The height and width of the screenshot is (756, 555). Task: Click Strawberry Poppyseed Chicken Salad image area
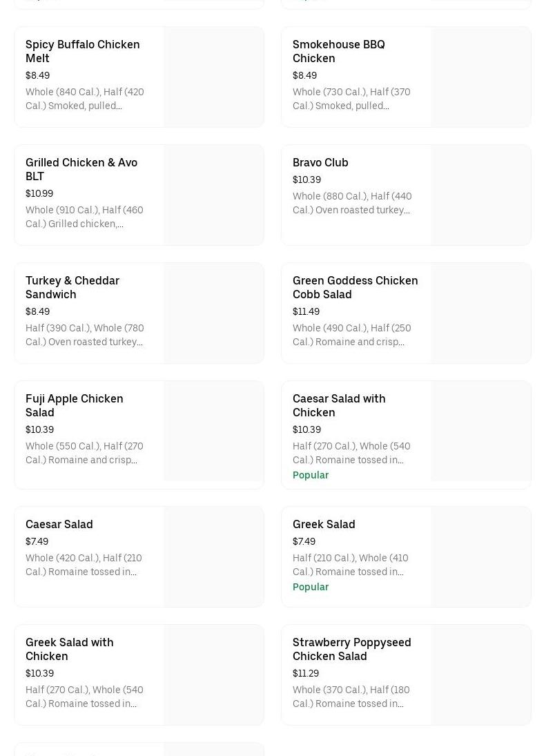click(480, 675)
